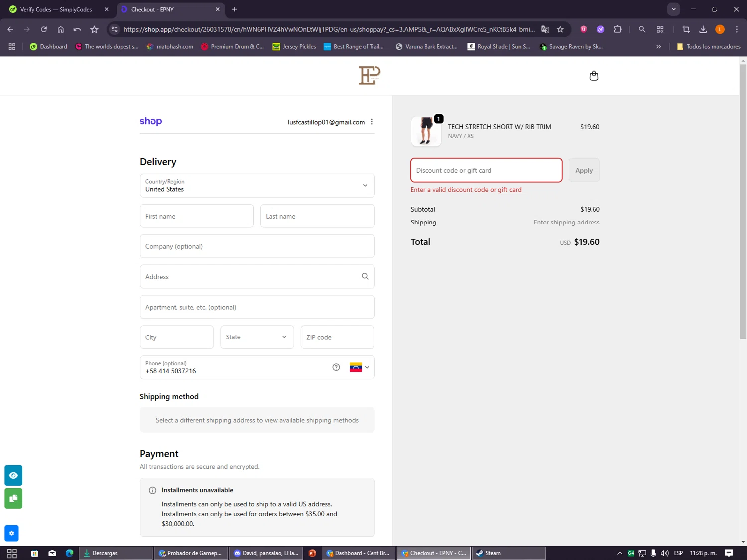Image resolution: width=747 pixels, height=560 pixels.
Task: Open the Royal Shade | Sun S... bookmark
Action: pos(498,47)
